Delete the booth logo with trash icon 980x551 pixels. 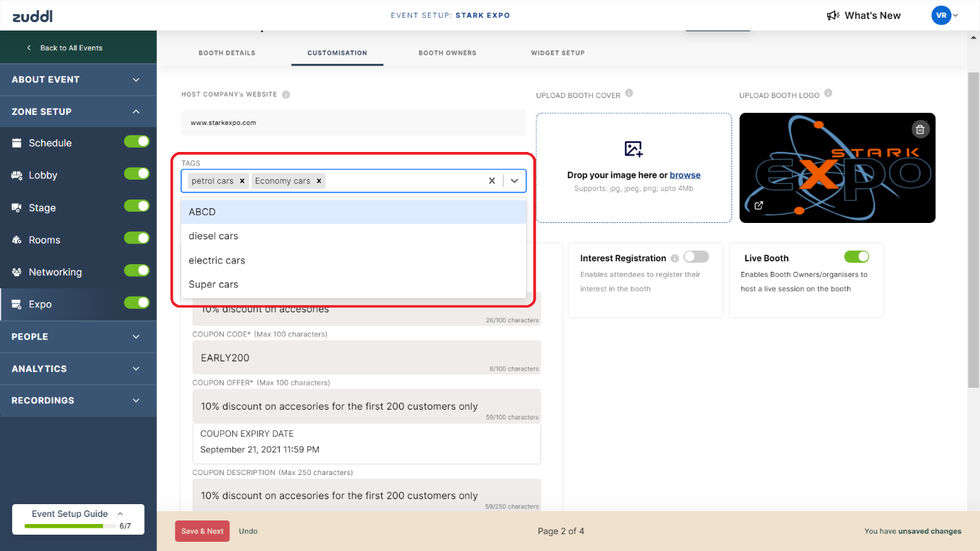click(x=920, y=129)
